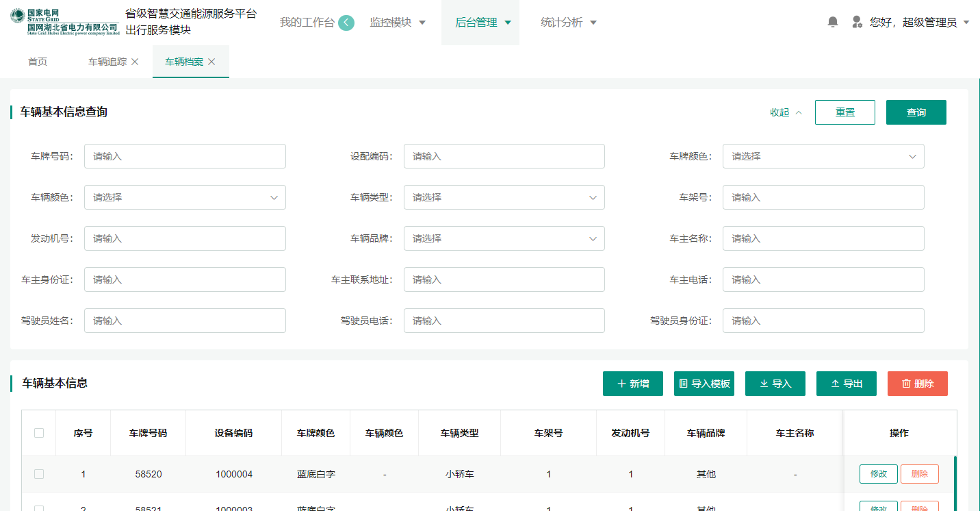Viewport: 980px width, 511px height.
Task: Focus the 驾驶员姓名 input field
Action: click(185, 321)
